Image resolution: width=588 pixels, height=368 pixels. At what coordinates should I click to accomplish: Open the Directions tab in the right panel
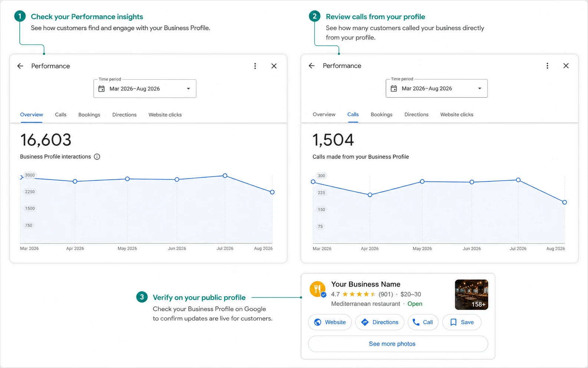(x=416, y=114)
